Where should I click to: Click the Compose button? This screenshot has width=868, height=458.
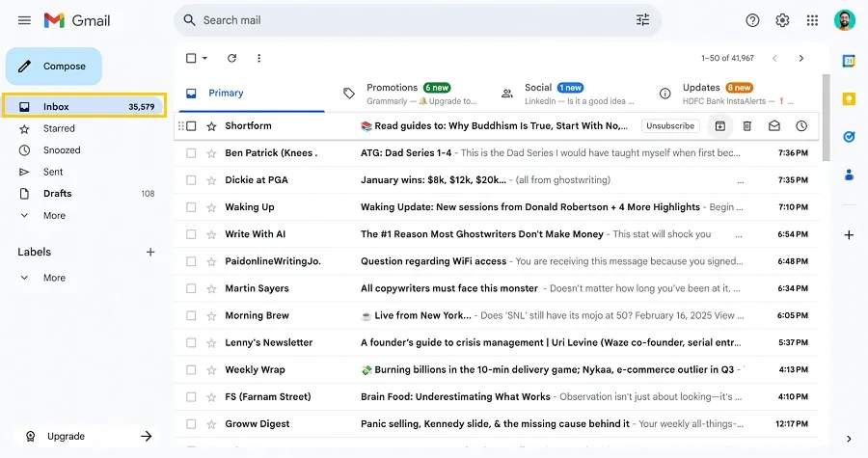(x=54, y=67)
